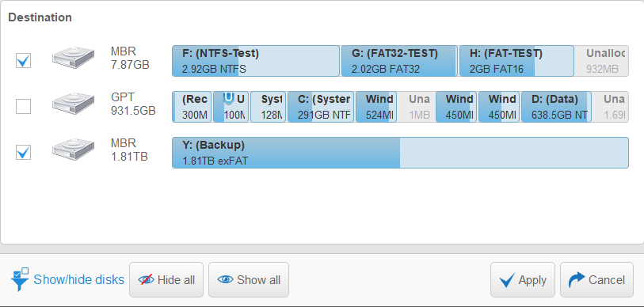Uncheck the 7.87GB MBR disk checkbox
Image resolution: width=644 pixels, height=307 pixels.
(23, 61)
